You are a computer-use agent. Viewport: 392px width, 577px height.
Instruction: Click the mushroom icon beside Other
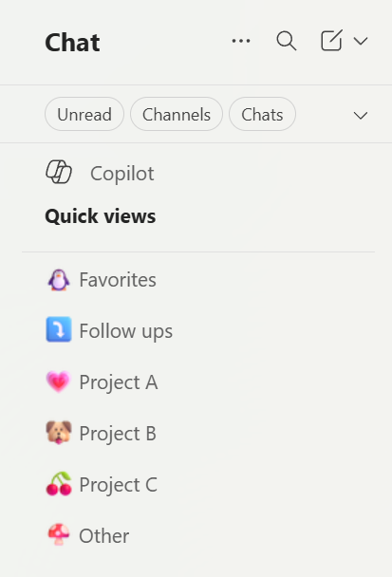click(x=59, y=534)
